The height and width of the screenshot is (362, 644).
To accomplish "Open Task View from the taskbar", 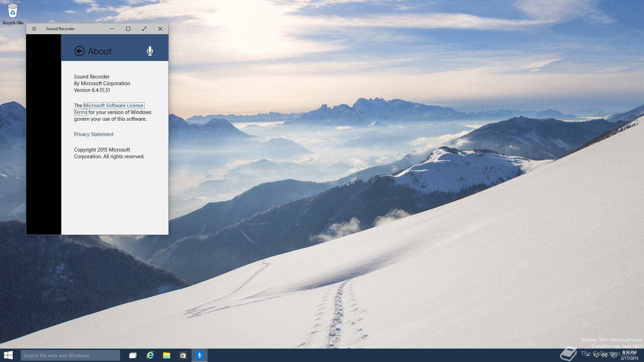I will coord(133,355).
